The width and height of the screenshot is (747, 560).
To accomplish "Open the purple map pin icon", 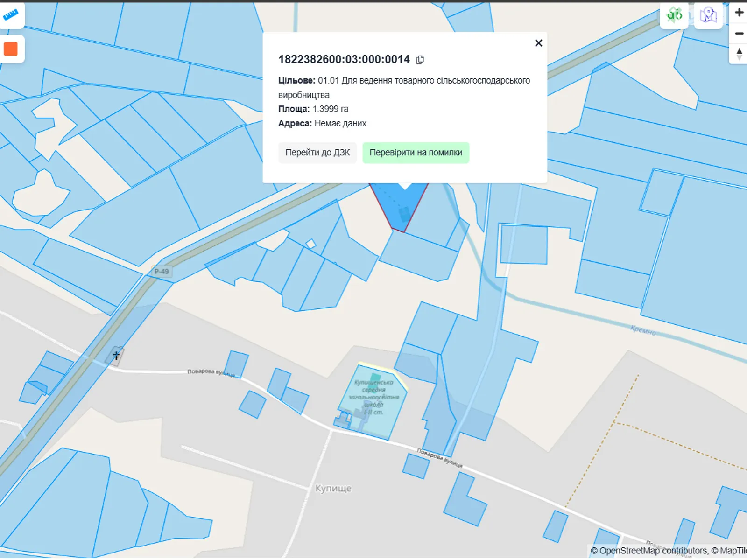I will pos(708,15).
